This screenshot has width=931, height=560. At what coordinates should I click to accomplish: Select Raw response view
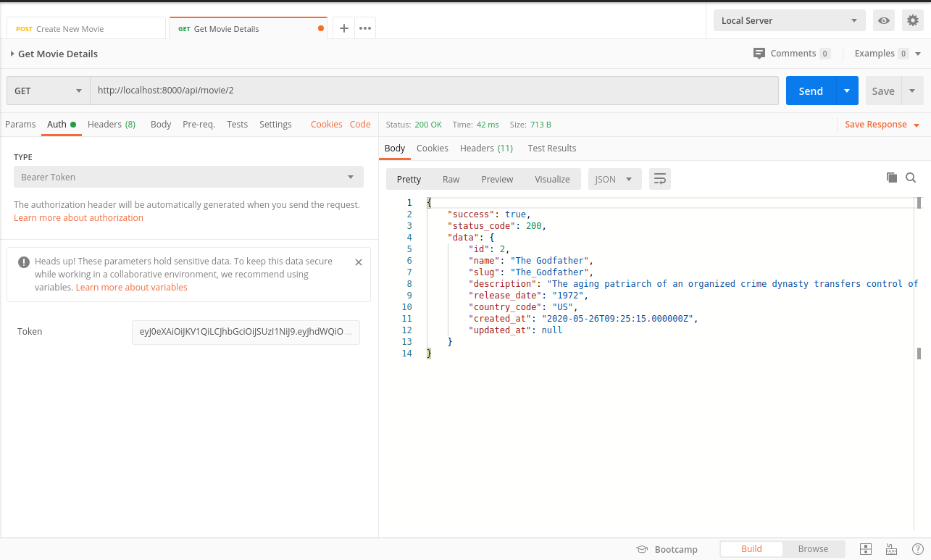point(451,179)
